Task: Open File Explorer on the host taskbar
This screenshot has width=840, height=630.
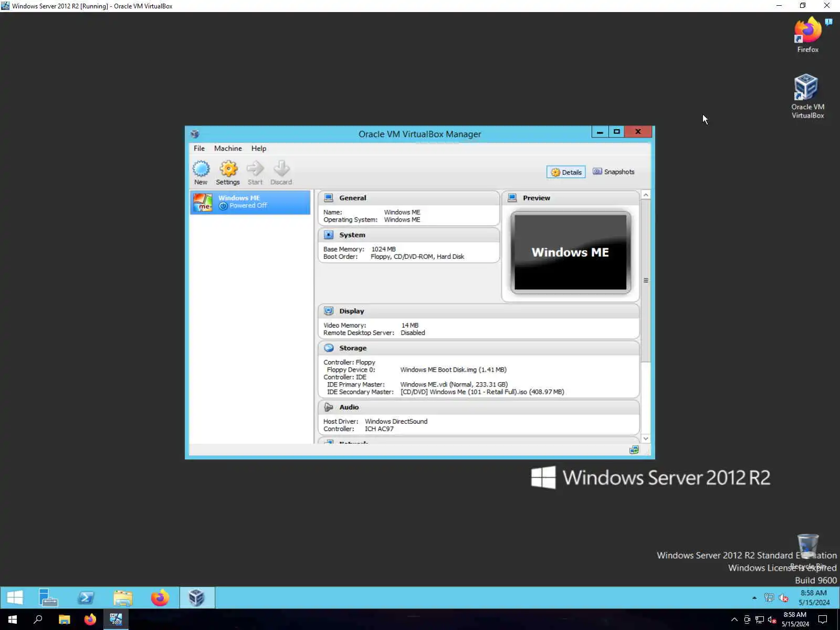Action: tap(64, 619)
